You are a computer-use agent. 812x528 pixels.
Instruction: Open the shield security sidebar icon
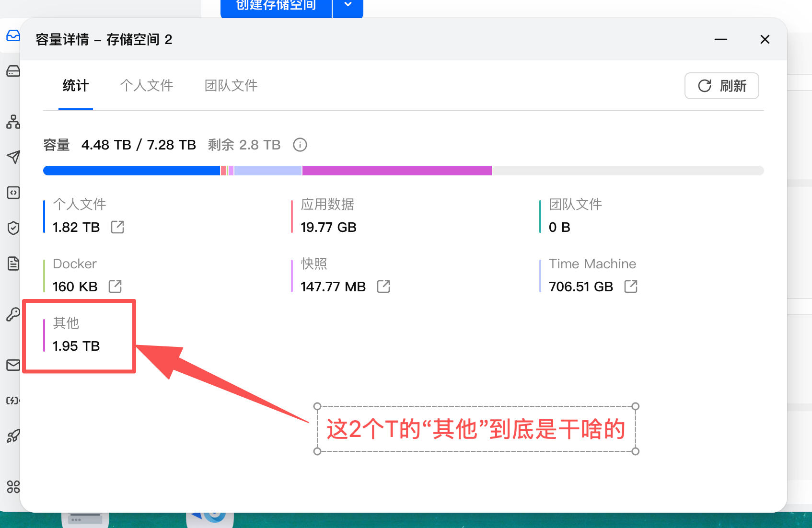[13, 228]
